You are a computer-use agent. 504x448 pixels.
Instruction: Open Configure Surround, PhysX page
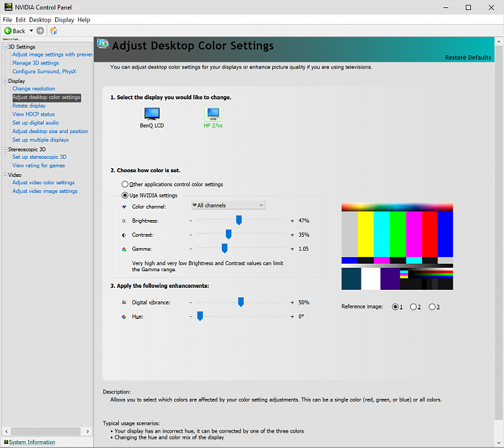[44, 71]
